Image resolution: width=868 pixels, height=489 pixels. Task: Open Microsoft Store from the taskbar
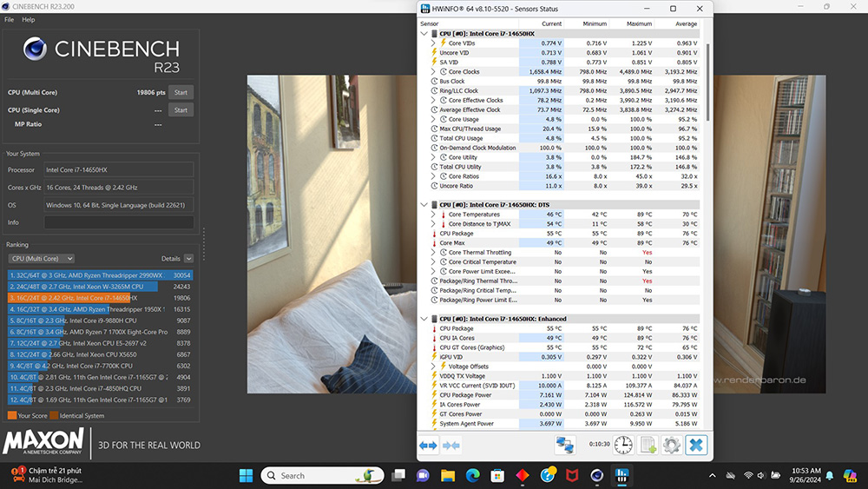(497, 475)
